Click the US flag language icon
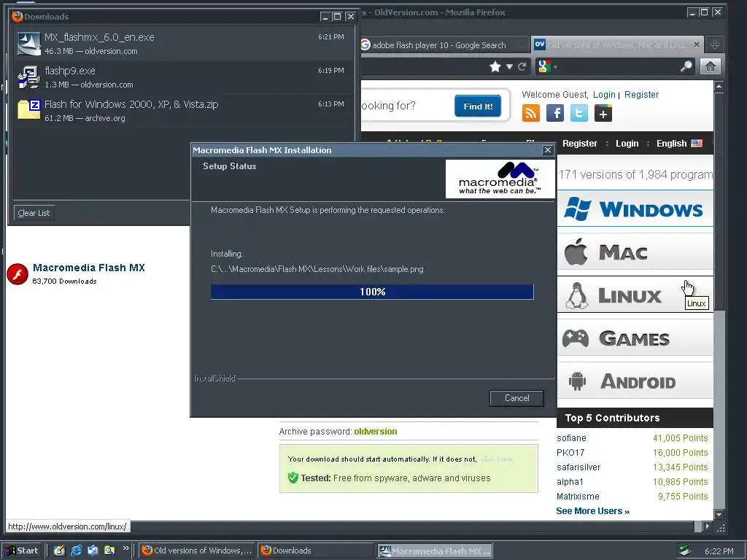 coord(697,144)
